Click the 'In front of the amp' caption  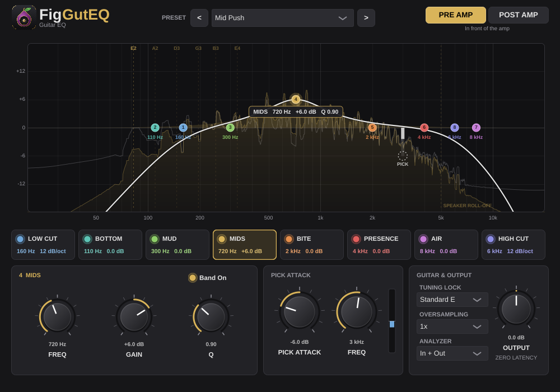tap(487, 28)
